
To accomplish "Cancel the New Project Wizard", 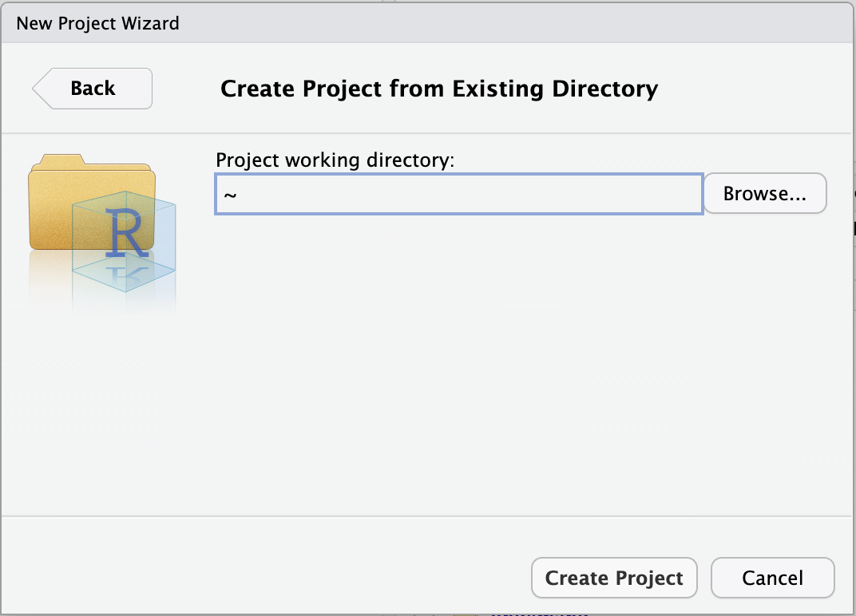I will click(772, 578).
